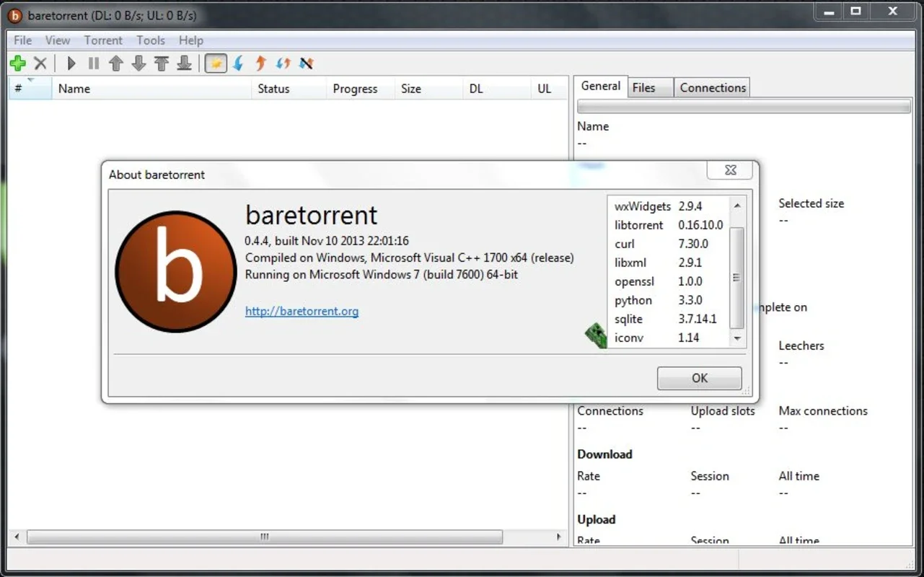Click the Leechers label

(801, 345)
